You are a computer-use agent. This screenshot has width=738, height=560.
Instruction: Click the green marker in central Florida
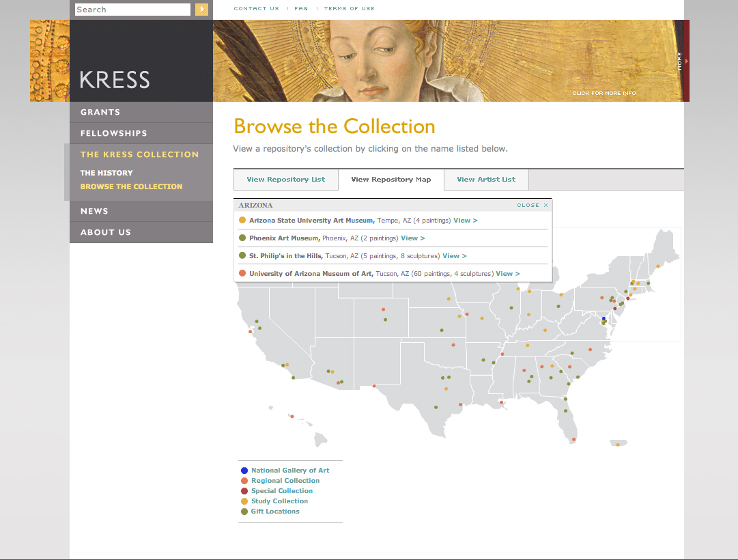coord(565,410)
